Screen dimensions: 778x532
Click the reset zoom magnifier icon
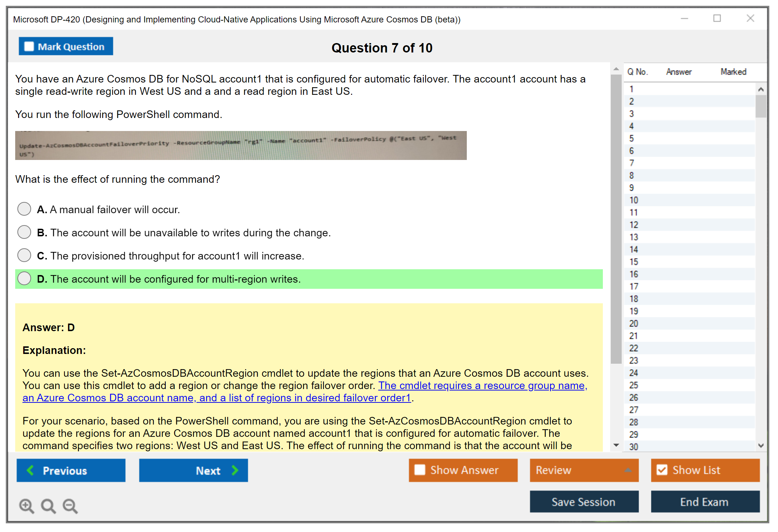point(48,506)
